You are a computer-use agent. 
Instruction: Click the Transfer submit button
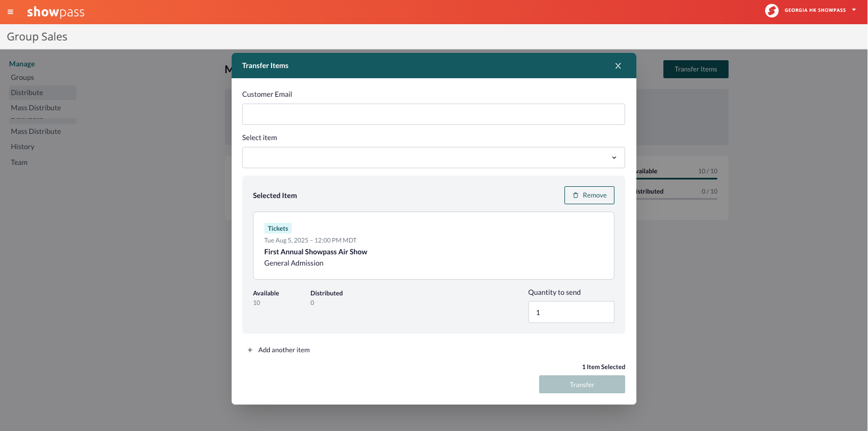pyautogui.click(x=582, y=384)
